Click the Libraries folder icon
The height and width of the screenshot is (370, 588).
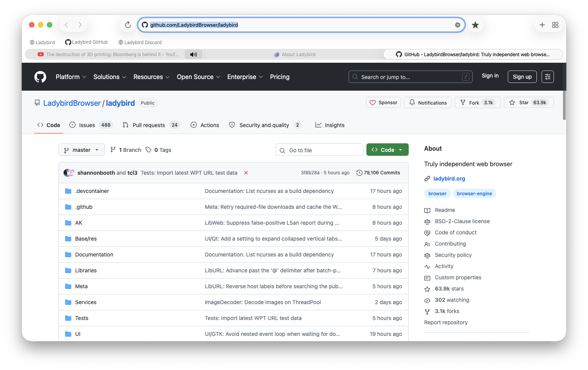(68, 270)
